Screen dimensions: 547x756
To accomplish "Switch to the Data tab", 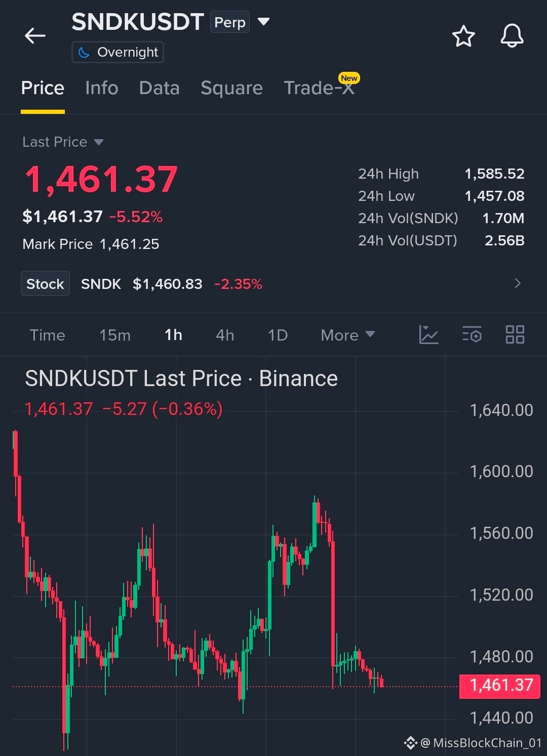I will (159, 88).
